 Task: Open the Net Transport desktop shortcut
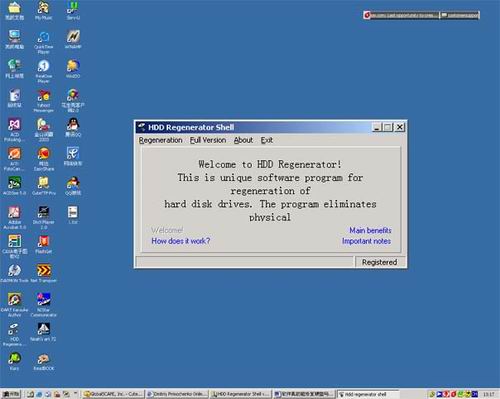tap(43, 273)
